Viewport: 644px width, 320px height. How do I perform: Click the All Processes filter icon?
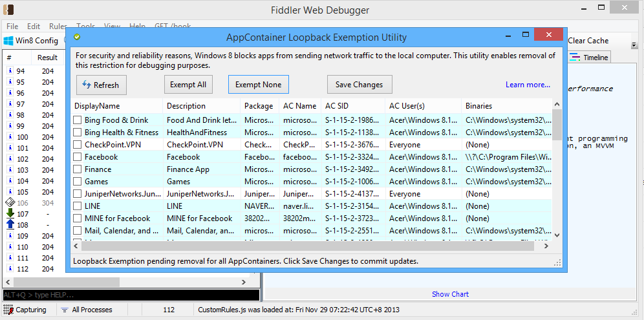pos(65,310)
